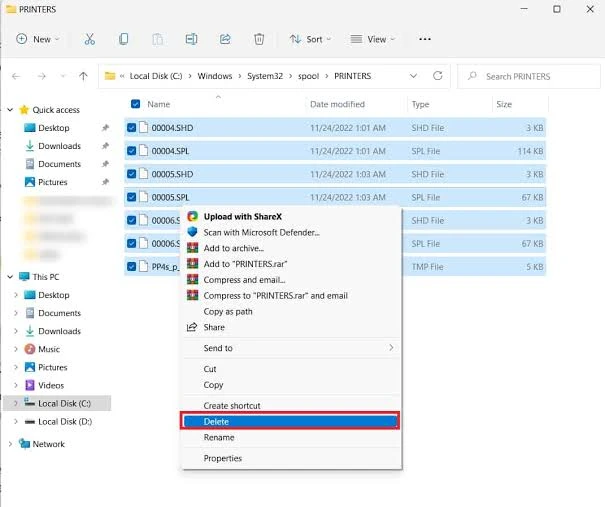Click the Delete trash can toolbar icon
Image resolution: width=605 pixels, height=507 pixels.
point(259,39)
